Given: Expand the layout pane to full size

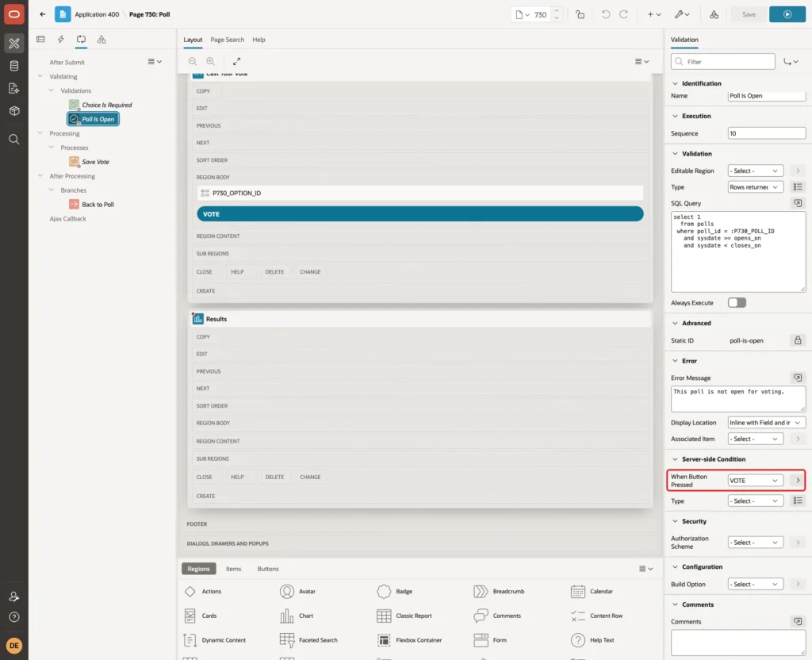Looking at the screenshot, I should (236, 61).
